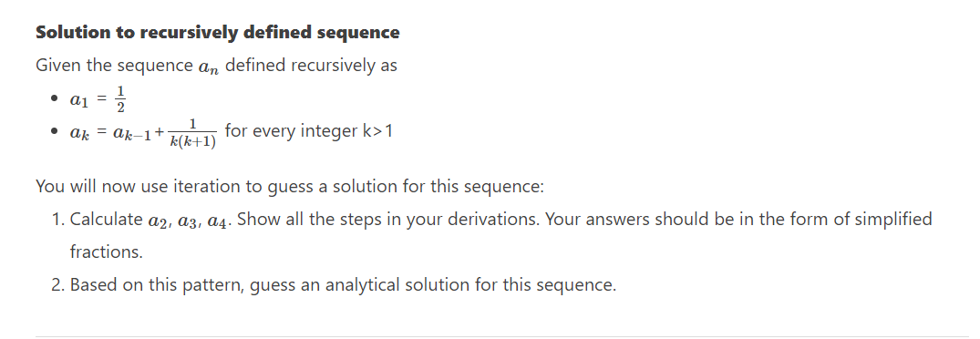980x339 pixels.
Task: Click the a_2 symbol in step 1
Action: coord(160,221)
